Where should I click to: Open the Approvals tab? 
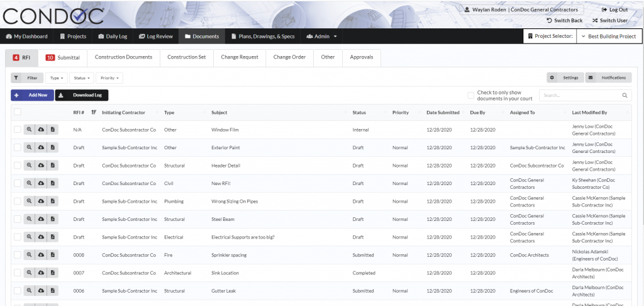pyautogui.click(x=362, y=57)
